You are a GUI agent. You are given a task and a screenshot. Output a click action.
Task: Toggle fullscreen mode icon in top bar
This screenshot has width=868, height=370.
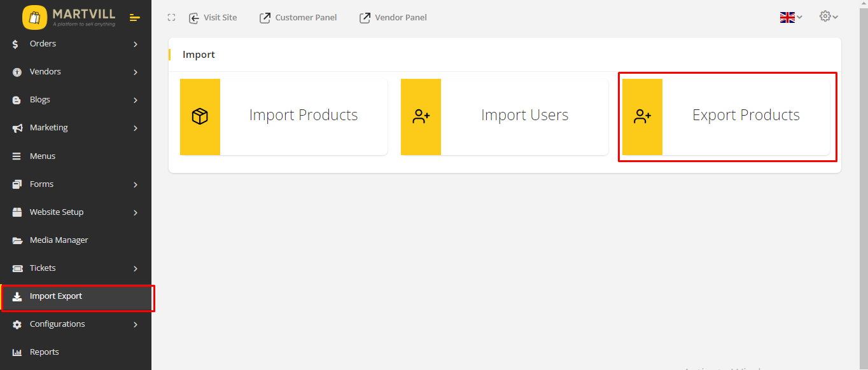(x=171, y=18)
